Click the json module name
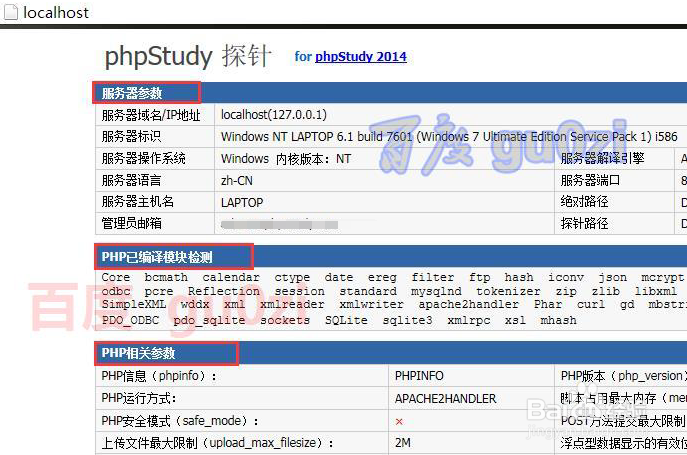This screenshot has width=687, height=455. click(x=613, y=278)
